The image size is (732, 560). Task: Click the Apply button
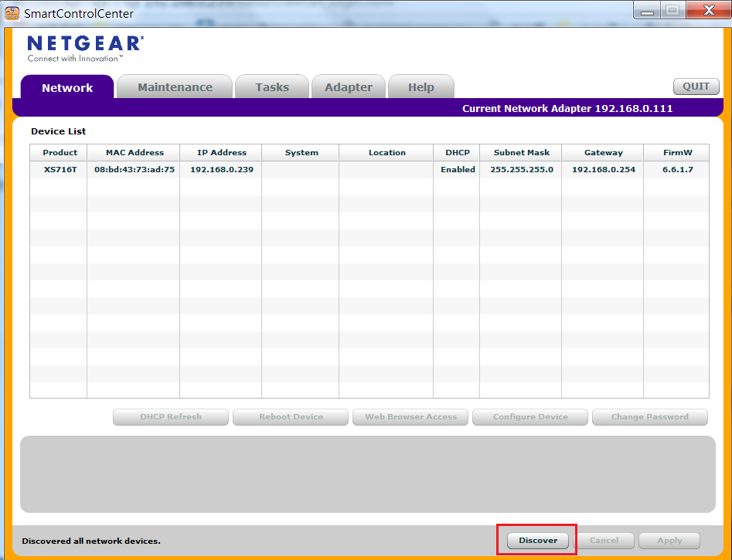[x=669, y=541]
